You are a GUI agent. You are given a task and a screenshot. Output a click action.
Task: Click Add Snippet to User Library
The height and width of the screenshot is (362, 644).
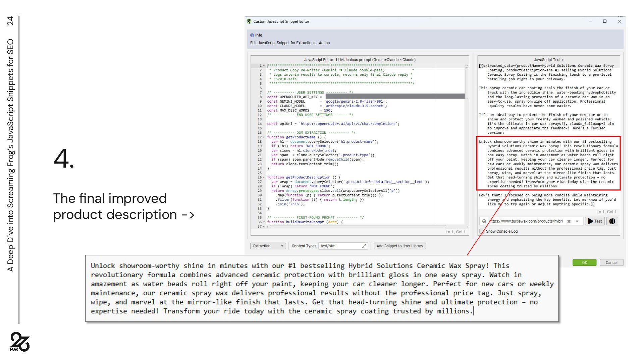(x=400, y=246)
